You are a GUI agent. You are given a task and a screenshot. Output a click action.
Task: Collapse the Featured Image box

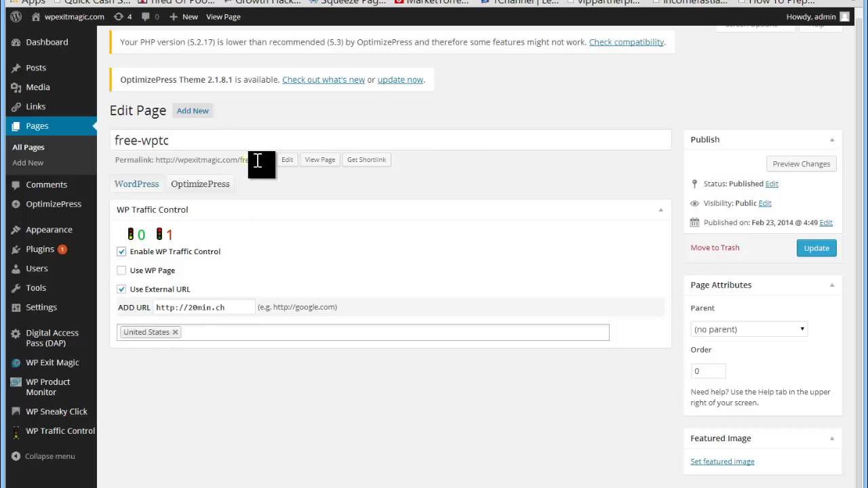tap(832, 439)
